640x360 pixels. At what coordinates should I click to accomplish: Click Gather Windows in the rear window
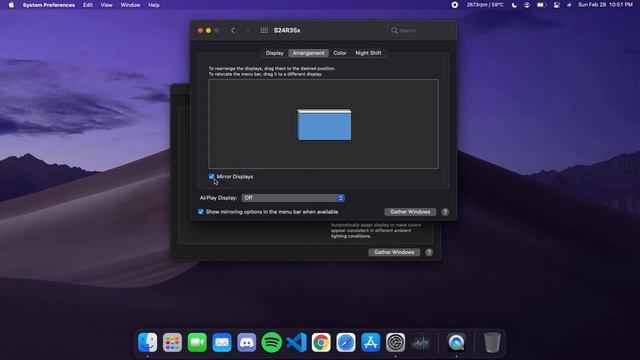click(394, 252)
